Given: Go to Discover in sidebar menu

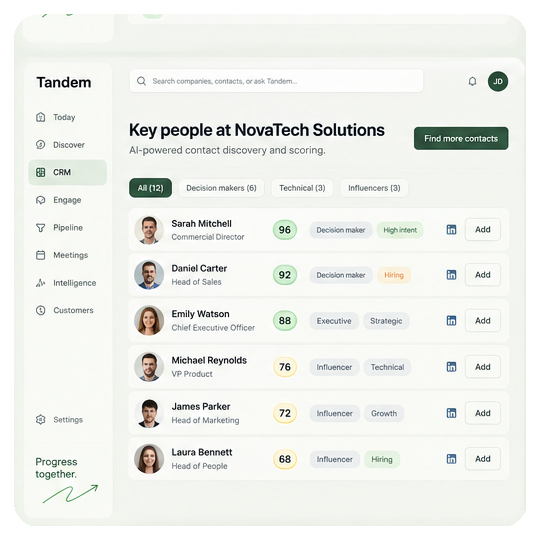Looking at the screenshot, I should pyautogui.click(x=69, y=145).
